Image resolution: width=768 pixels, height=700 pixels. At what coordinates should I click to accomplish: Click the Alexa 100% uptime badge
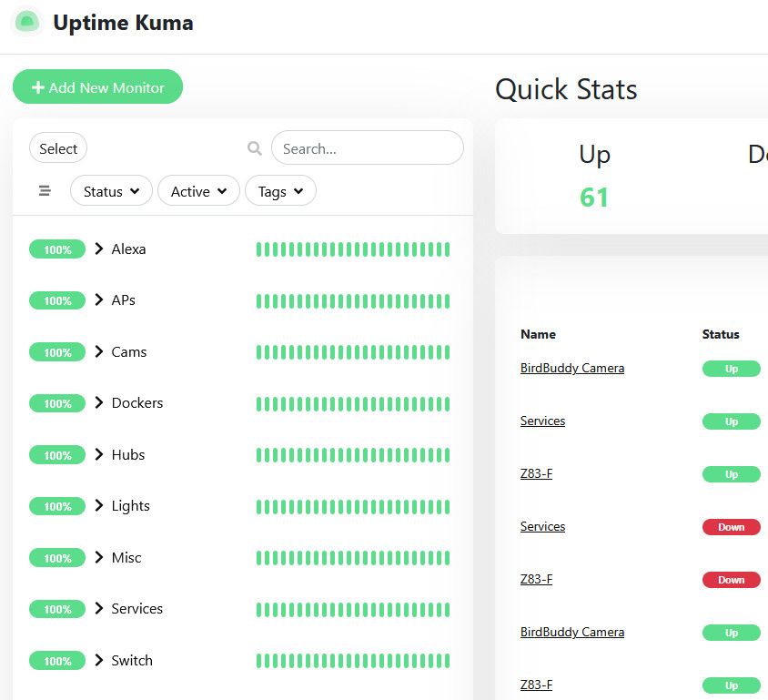click(57, 249)
